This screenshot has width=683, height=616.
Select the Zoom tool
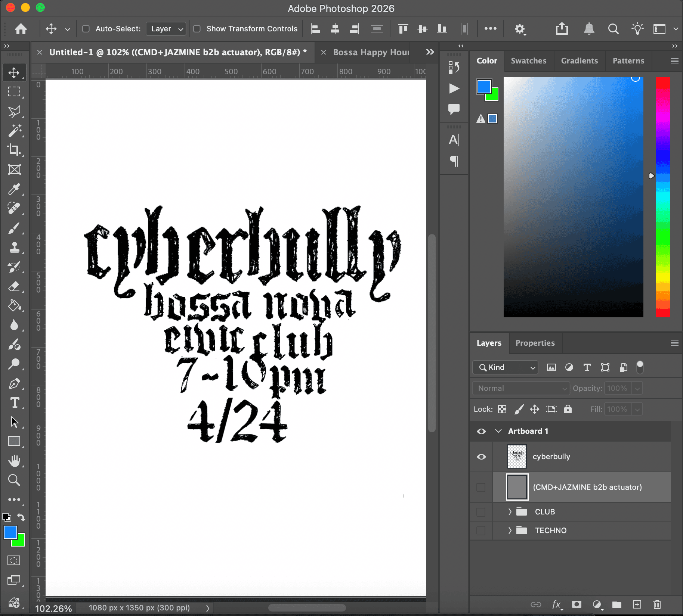[x=14, y=480]
